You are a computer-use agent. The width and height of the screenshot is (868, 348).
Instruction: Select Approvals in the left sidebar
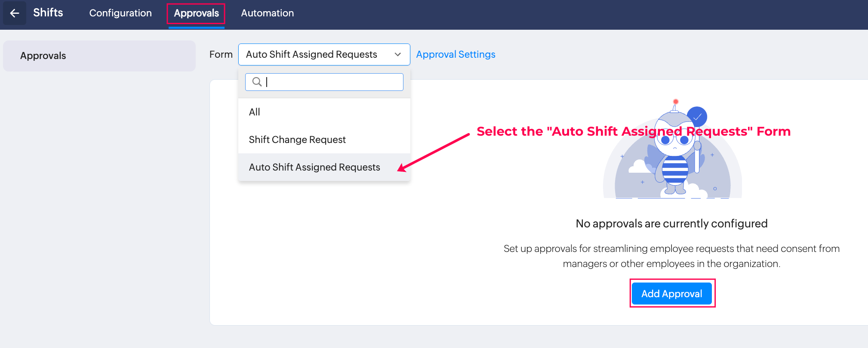coord(99,56)
